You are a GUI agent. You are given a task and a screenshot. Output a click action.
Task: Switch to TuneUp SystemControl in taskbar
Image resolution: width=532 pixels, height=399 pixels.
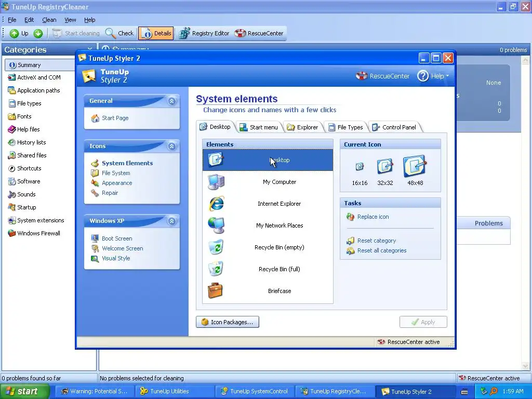tap(255, 391)
